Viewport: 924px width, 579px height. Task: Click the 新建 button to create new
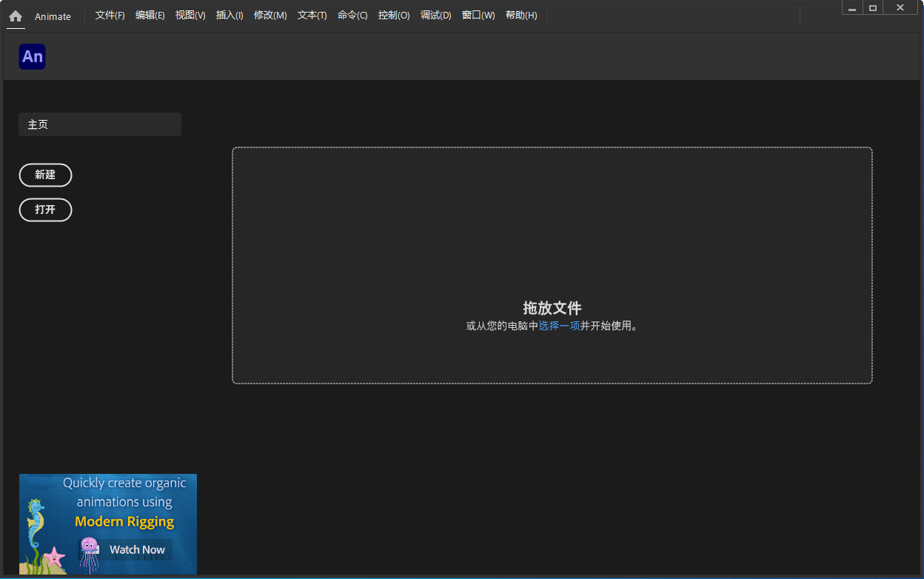coord(45,175)
